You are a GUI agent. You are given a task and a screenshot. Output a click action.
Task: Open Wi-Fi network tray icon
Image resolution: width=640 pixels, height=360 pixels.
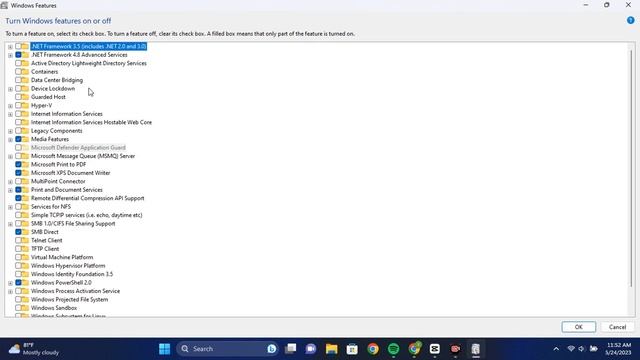[571, 349]
